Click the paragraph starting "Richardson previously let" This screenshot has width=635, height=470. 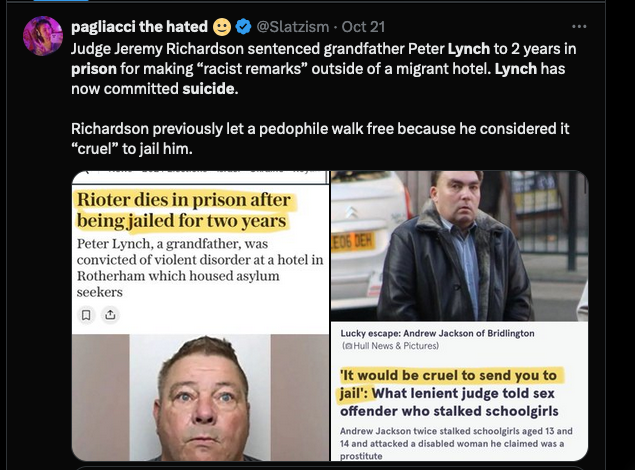[320, 138]
